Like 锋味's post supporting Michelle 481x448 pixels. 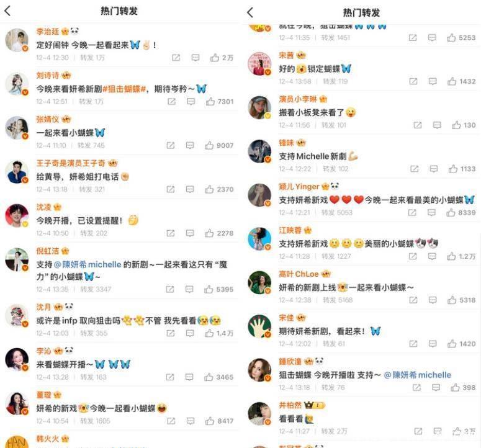tap(453, 169)
